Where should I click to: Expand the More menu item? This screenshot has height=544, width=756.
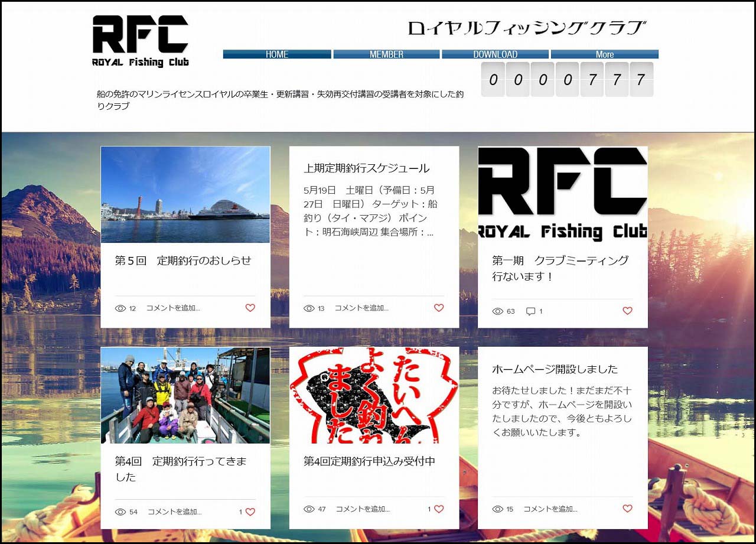tap(604, 54)
